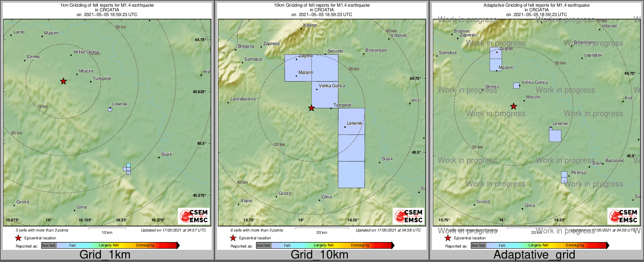Click the legend star icon under Grid_10km map
644x262 pixels.
[x=233, y=238]
